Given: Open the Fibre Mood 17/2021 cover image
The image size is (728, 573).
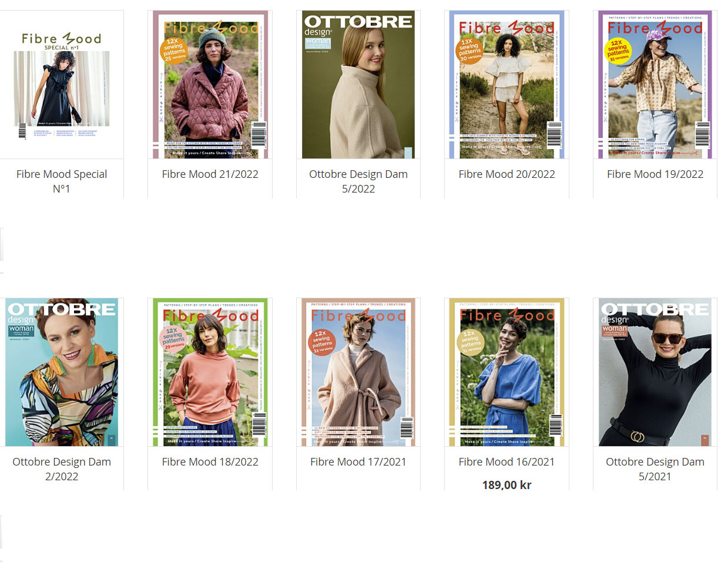Looking at the screenshot, I should 358,372.
